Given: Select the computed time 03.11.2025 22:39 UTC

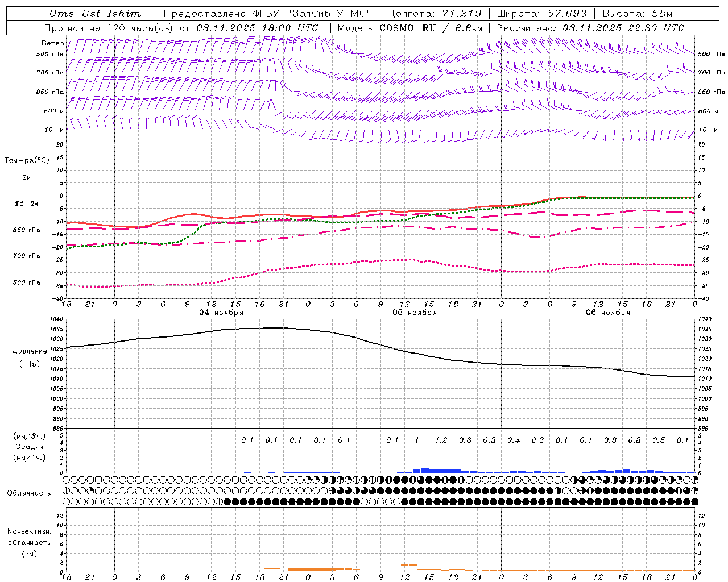Looking at the screenshot, I should tap(623, 28).
